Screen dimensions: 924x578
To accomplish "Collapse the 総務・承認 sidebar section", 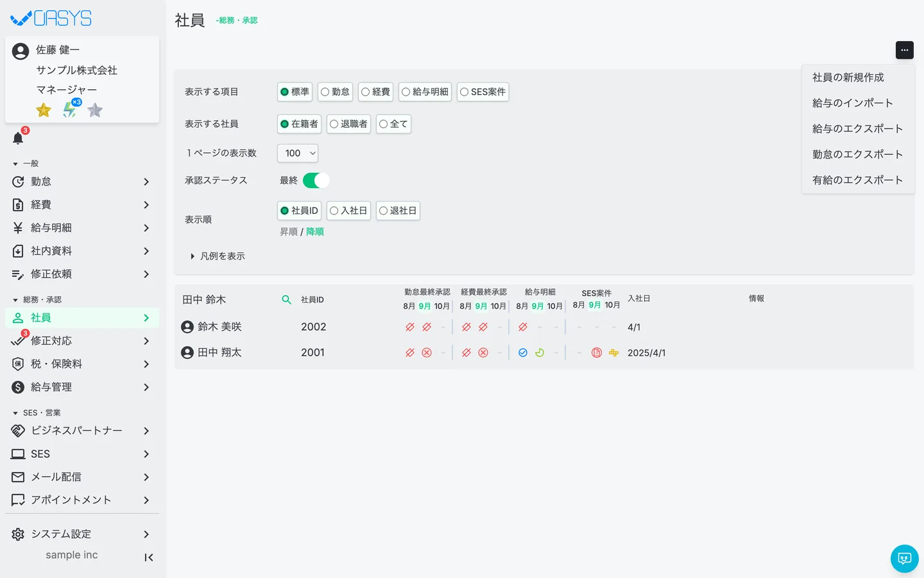I will (37, 300).
